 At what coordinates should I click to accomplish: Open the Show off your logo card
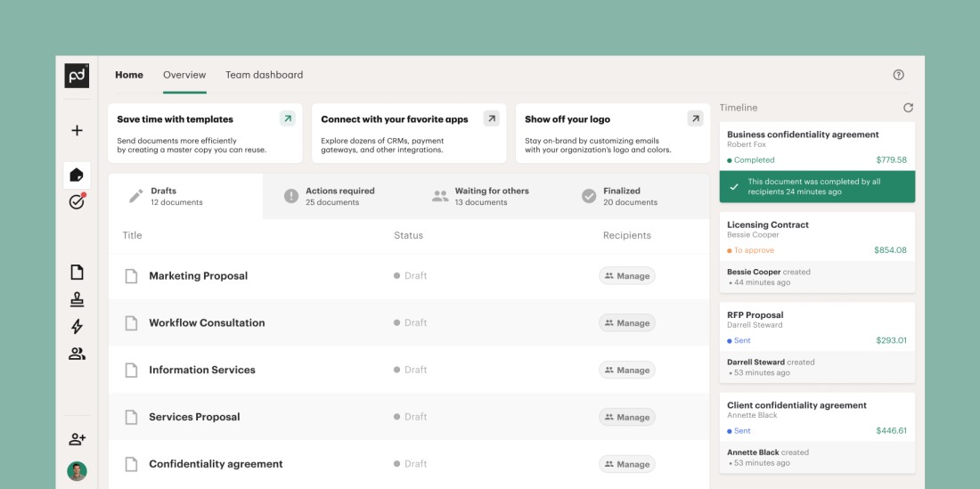coord(613,134)
